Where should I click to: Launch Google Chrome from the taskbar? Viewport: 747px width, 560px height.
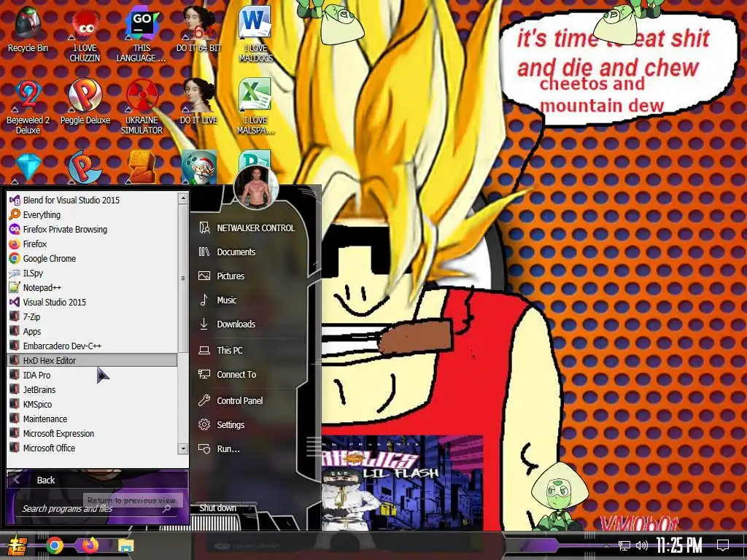pos(54,545)
